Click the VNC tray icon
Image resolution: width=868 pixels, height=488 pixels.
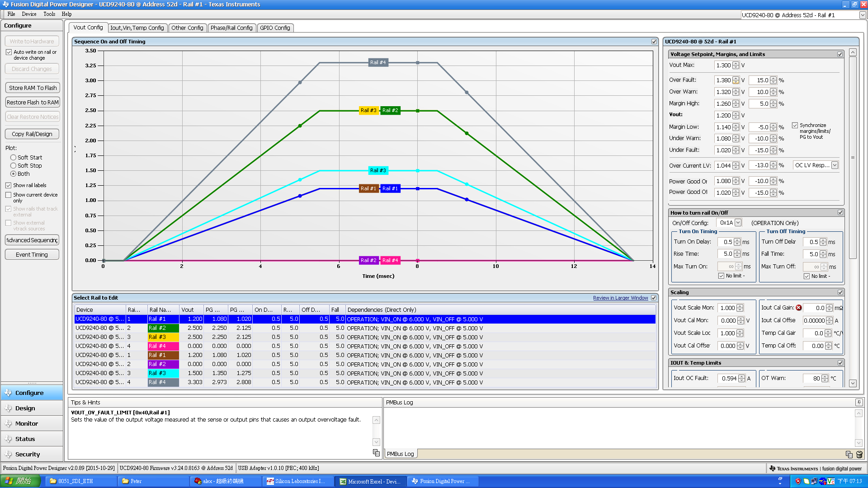point(831,481)
